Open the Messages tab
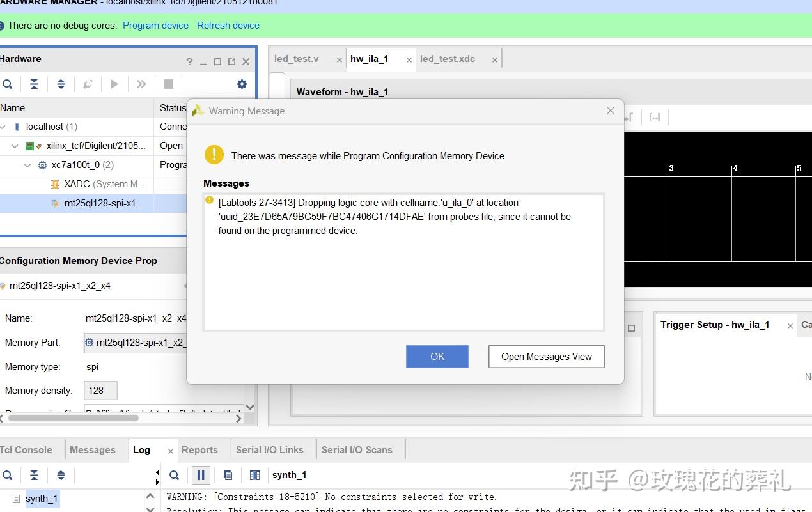The height and width of the screenshot is (512, 812). pos(93,450)
